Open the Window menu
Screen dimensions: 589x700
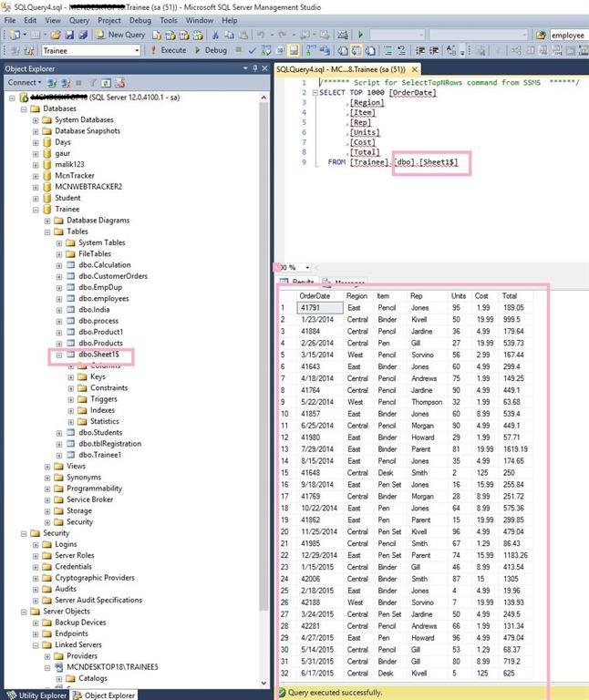[x=199, y=20]
